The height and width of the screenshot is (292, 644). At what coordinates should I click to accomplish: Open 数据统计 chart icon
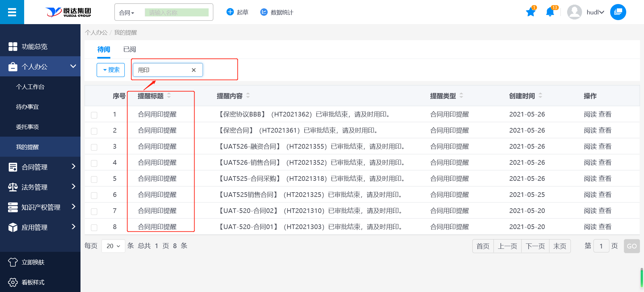pyautogui.click(x=264, y=12)
